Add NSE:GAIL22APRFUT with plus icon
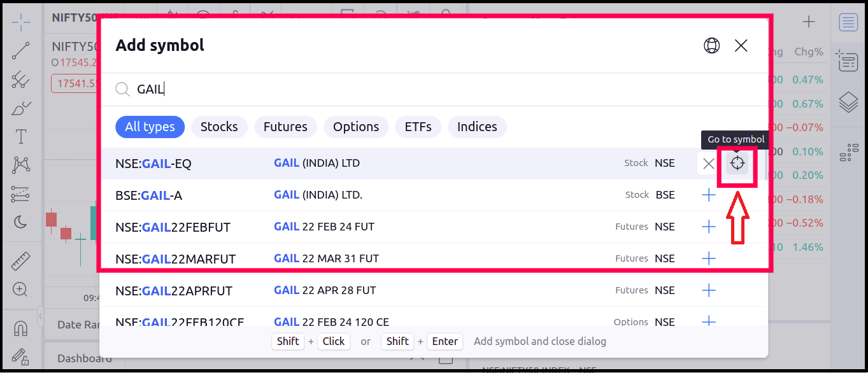868x373 pixels. click(708, 290)
